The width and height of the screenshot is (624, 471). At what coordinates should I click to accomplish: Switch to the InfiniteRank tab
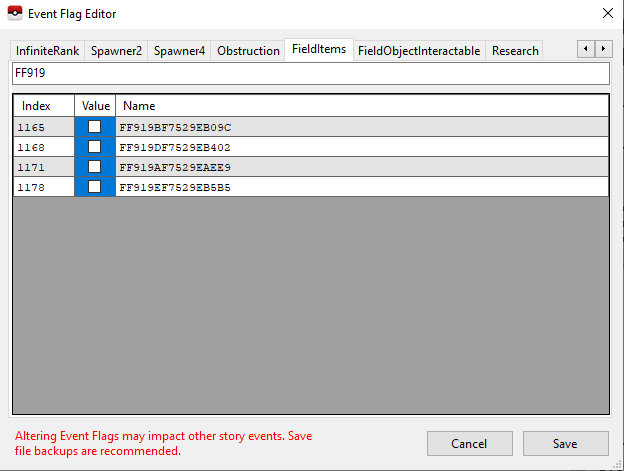point(47,51)
